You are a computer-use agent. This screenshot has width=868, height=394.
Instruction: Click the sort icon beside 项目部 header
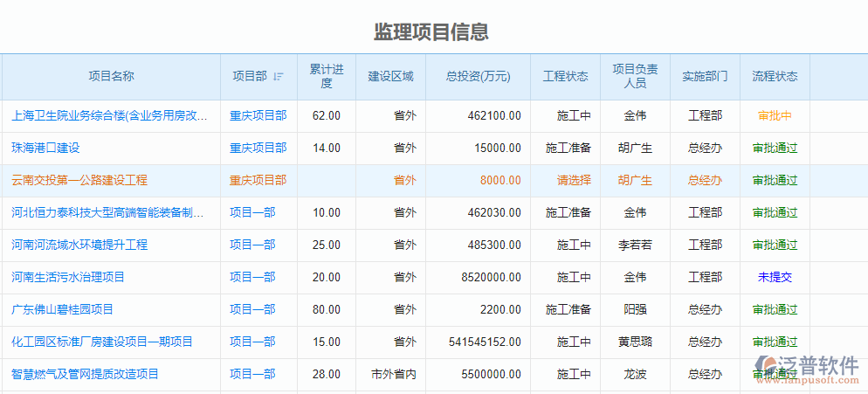(x=279, y=77)
